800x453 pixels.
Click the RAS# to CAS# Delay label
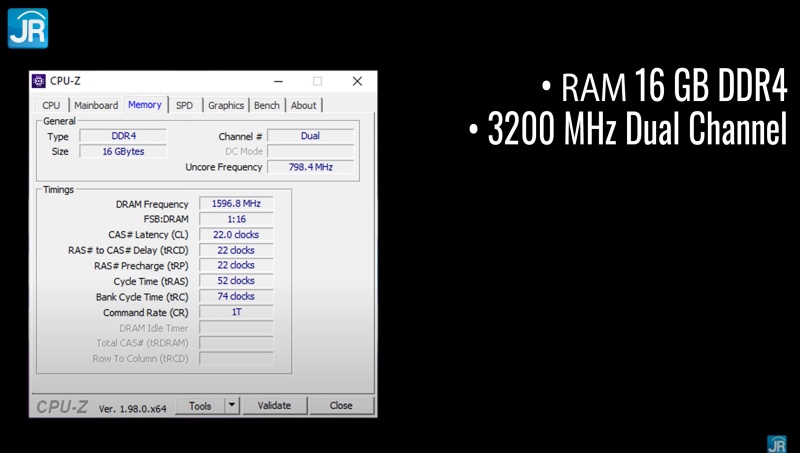click(128, 250)
